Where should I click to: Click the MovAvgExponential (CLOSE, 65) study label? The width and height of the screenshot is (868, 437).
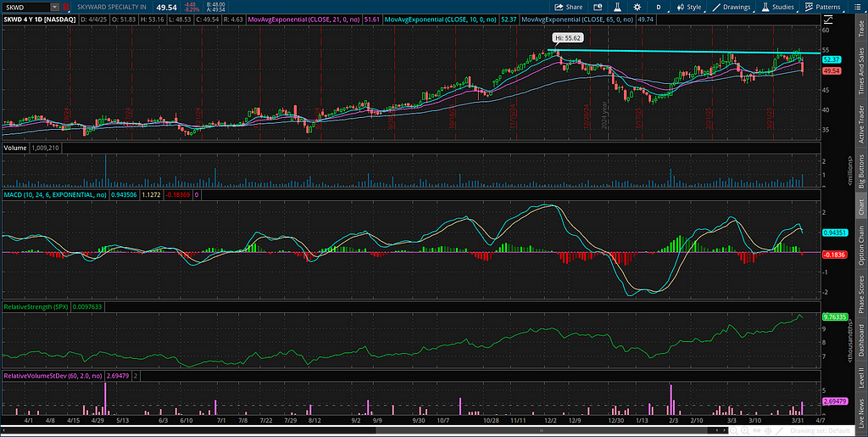[579, 19]
